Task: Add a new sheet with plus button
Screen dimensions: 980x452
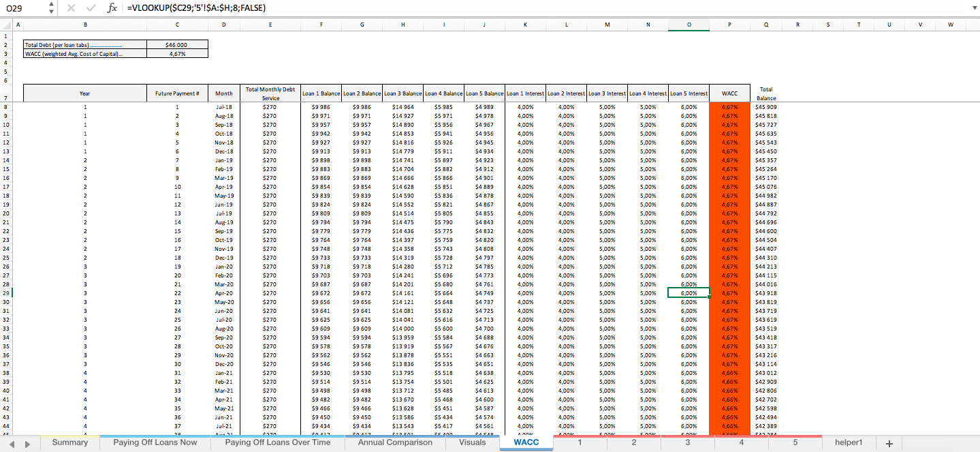Action: pos(888,444)
